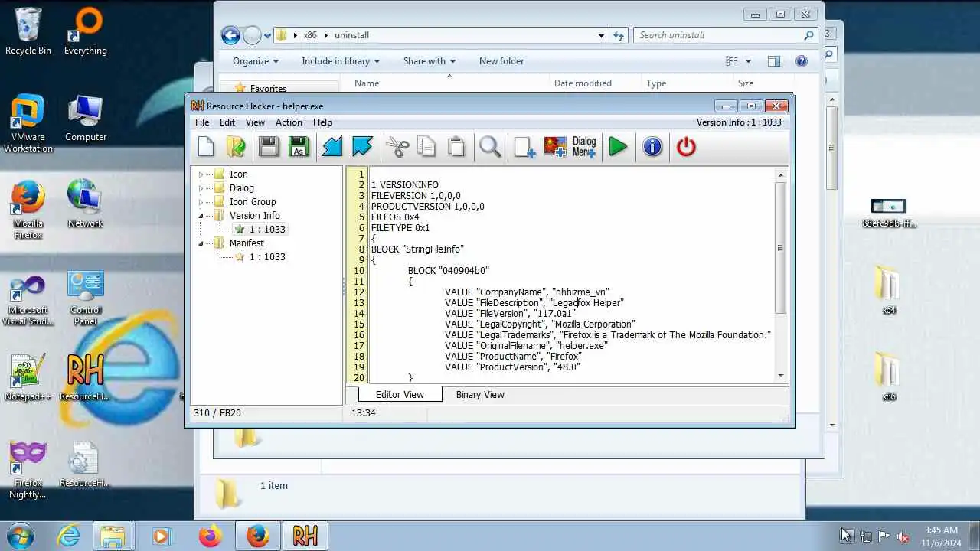This screenshot has width=980, height=551.
Task: Click the Add blank resource icon
Action: coord(524,146)
